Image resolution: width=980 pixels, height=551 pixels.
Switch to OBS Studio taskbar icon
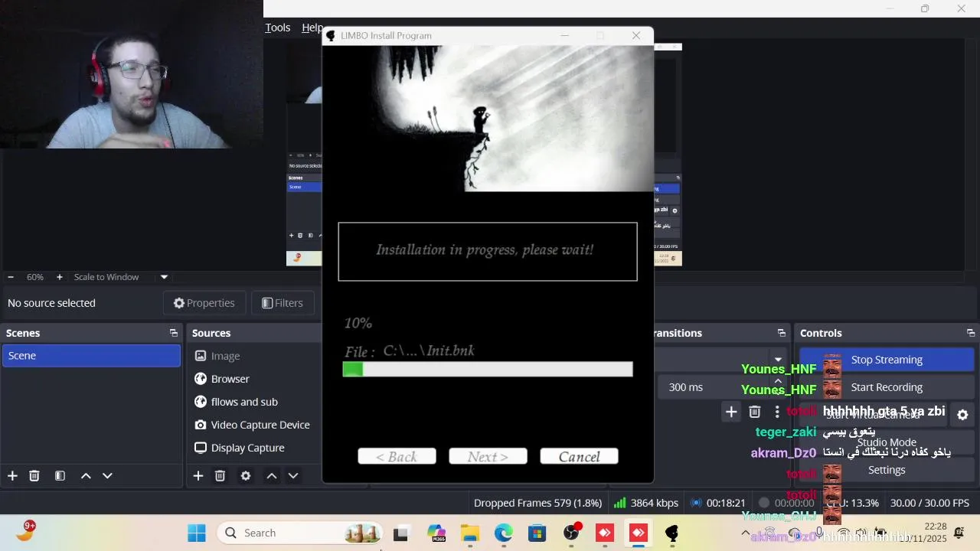pos(571,533)
